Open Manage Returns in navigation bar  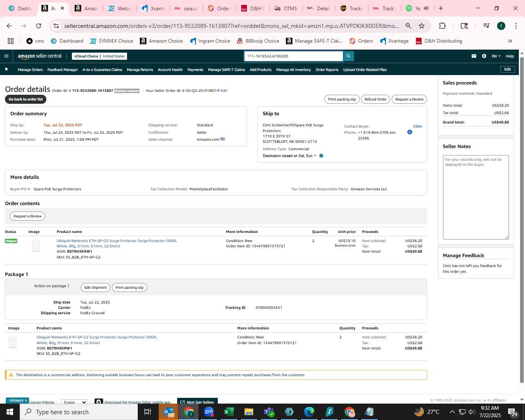(140, 70)
